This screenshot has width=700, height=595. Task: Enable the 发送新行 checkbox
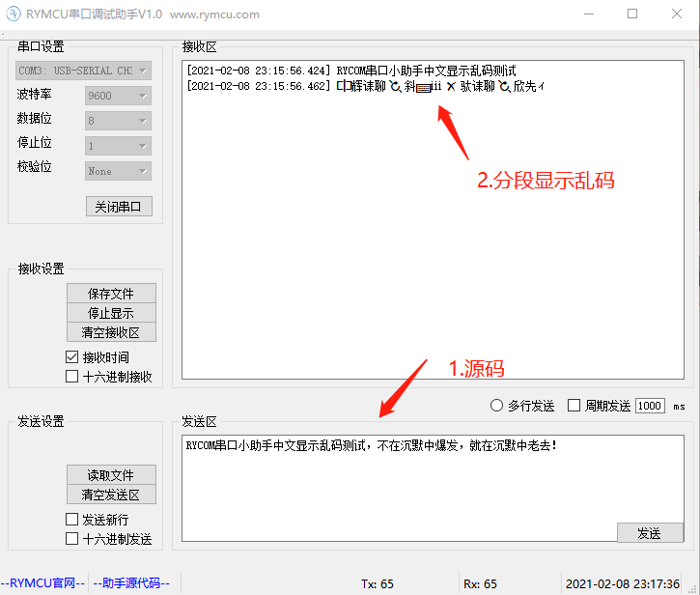(71, 519)
